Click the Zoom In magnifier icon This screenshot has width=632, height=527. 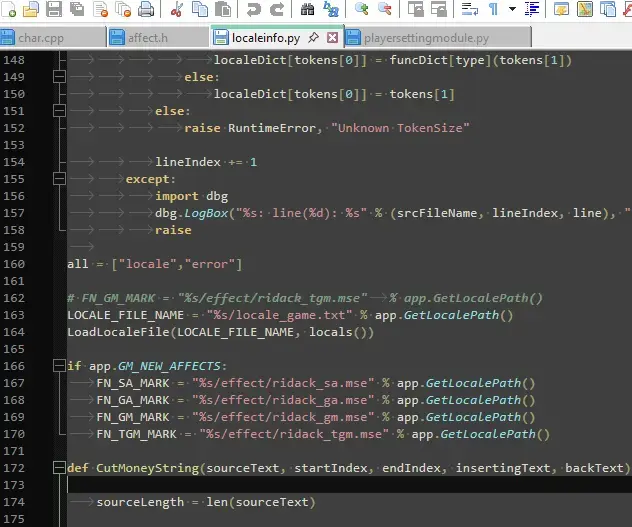(361, 9)
